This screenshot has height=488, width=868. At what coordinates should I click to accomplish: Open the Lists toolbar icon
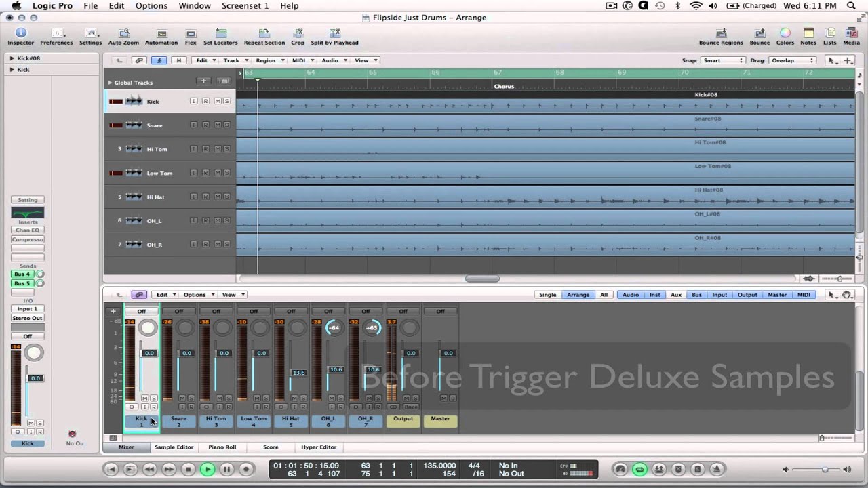coord(830,37)
